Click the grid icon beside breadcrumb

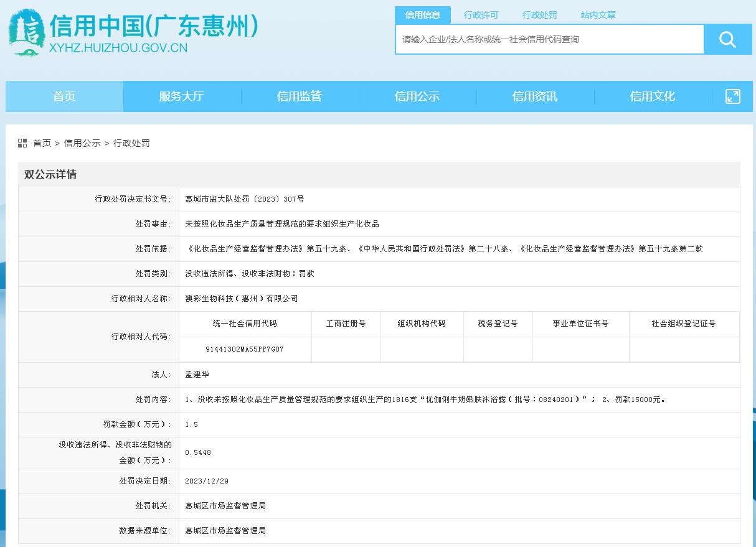click(x=22, y=143)
